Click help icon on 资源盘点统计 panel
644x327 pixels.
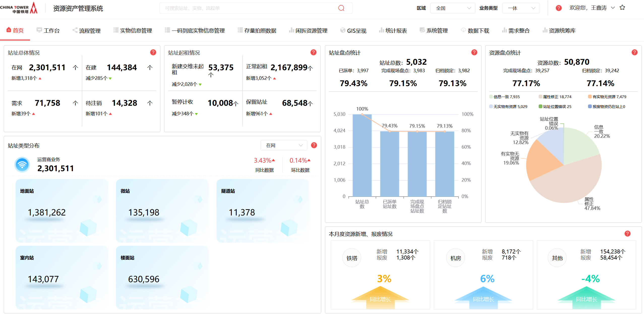click(x=635, y=52)
